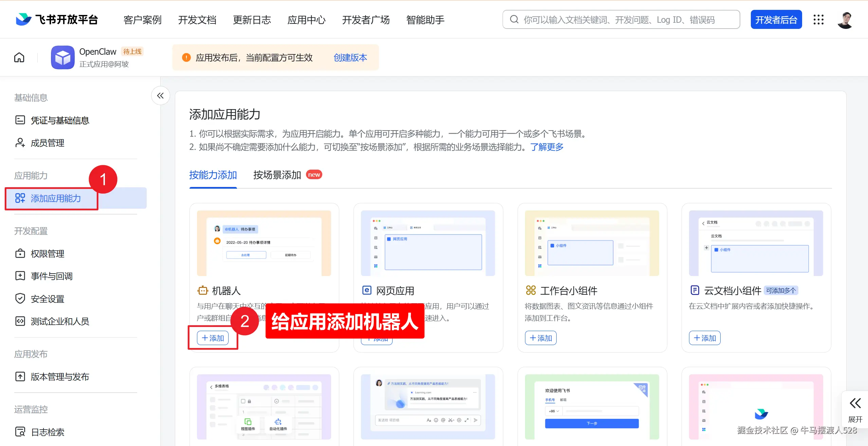Viewport: 868px width, 446px height.
Task: Open 事件与回调 sidebar item
Action: (x=52, y=276)
